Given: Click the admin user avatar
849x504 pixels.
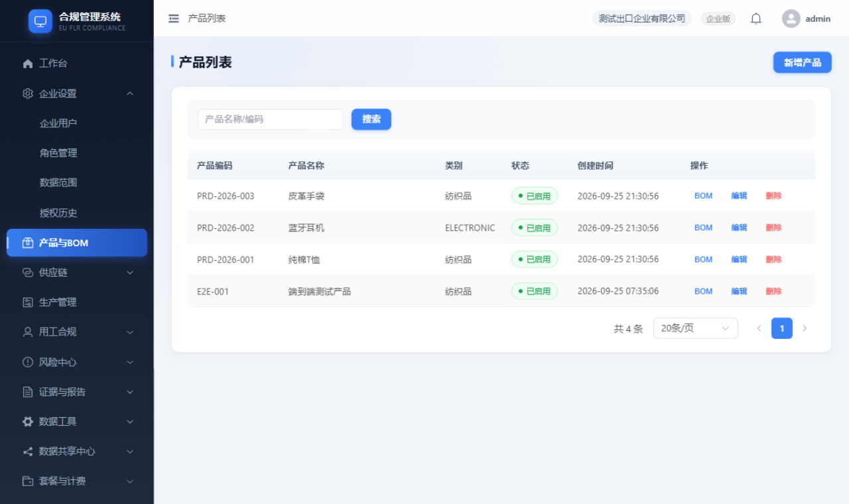Looking at the screenshot, I should click(x=791, y=19).
